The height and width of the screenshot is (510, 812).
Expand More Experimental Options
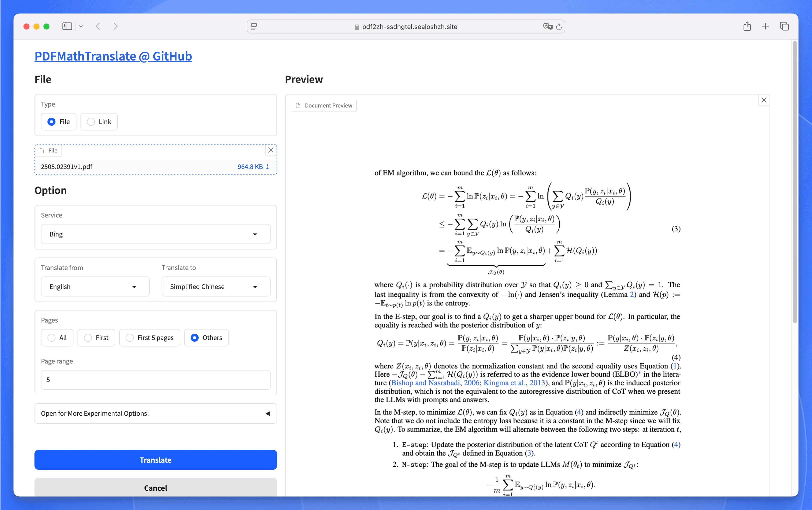(155, 413)
